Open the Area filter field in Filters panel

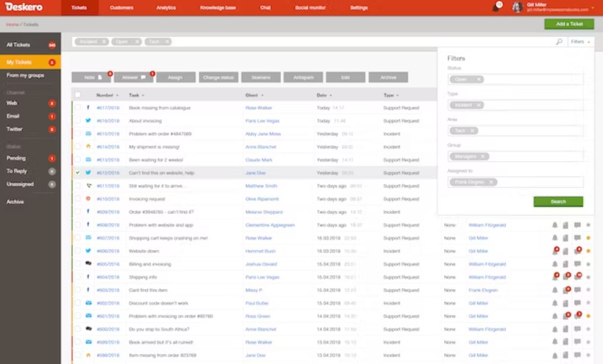515,130
